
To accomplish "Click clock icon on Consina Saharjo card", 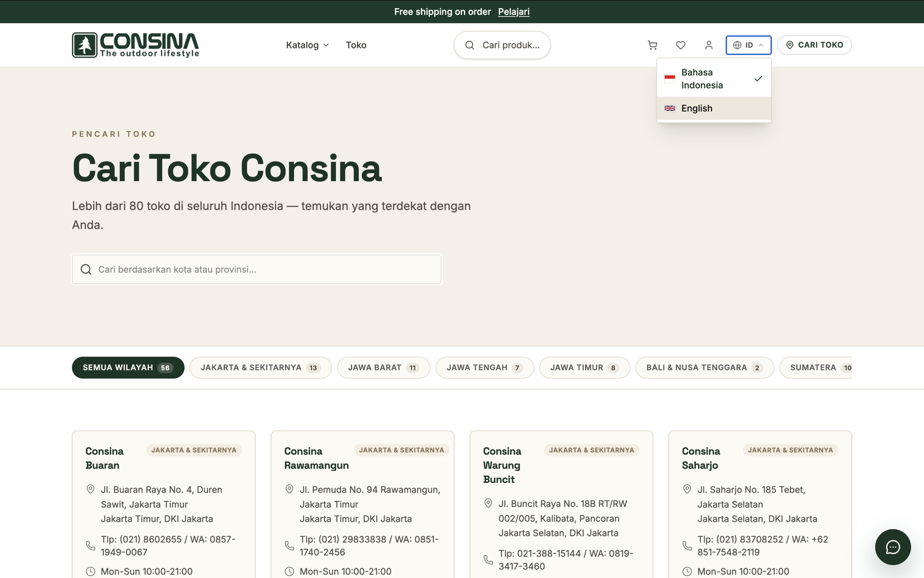I will pyautogui.click(x=687, y=571).
